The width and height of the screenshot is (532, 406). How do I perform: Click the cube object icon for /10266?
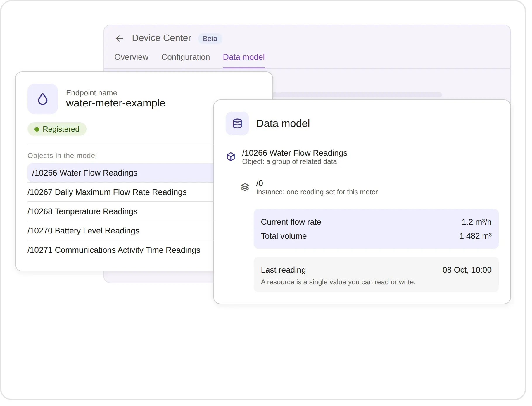click(231, 157)
